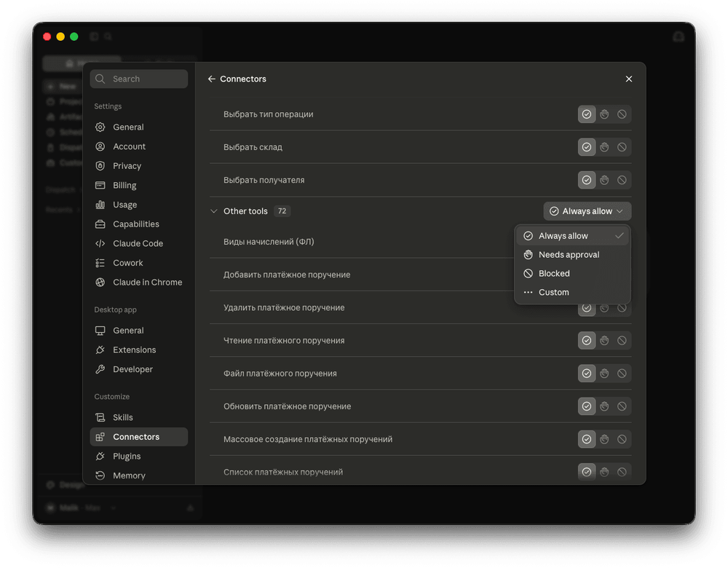
Task: Open Usage settings
Action: pyautogui.click(x=139, y=205)
